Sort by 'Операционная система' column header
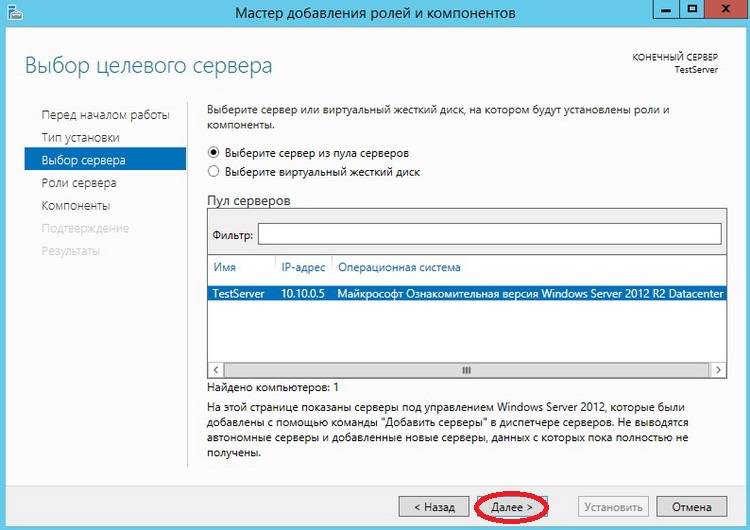This screenshot has width=750, height=530. pyautogui.click(x=399, y=267)
